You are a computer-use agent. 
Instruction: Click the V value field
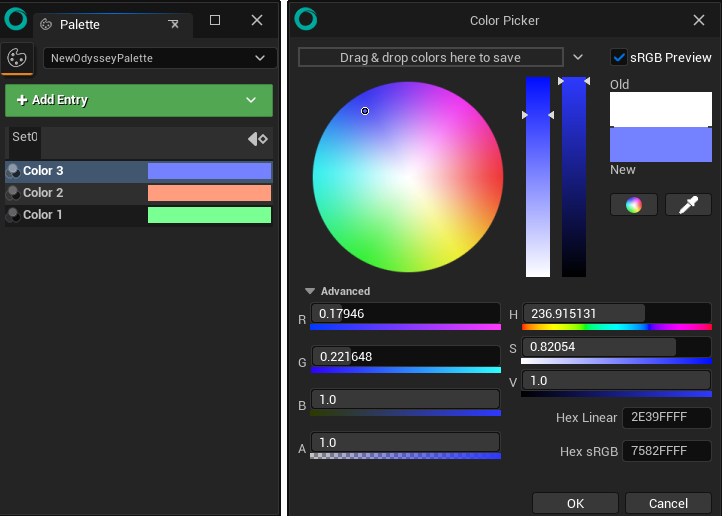point(617,381)
